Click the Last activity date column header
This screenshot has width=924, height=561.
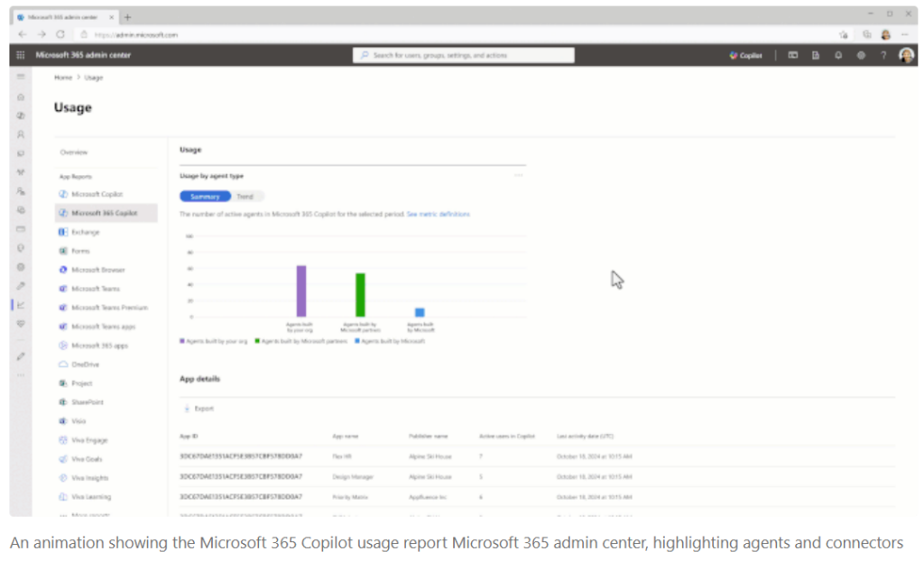tap(585, 436)
